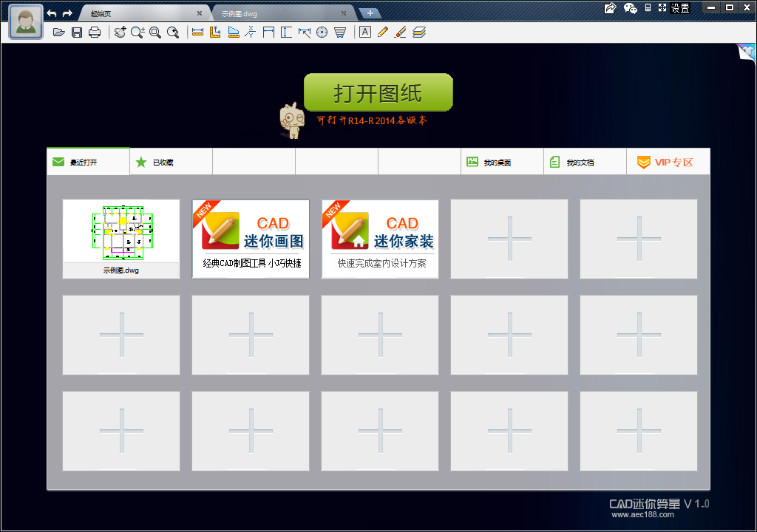Screen dimensions: 757x532
Task: Click the undo arrow
Action: coord(52,13)
